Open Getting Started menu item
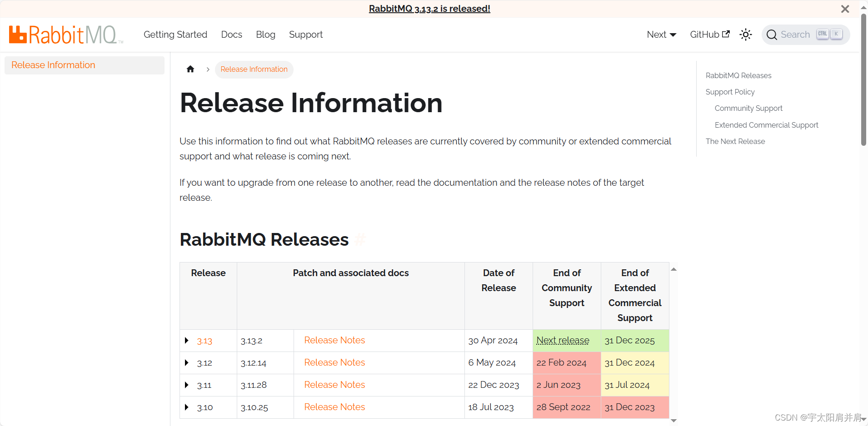This screenshot has width=868, height=426. 175,35
